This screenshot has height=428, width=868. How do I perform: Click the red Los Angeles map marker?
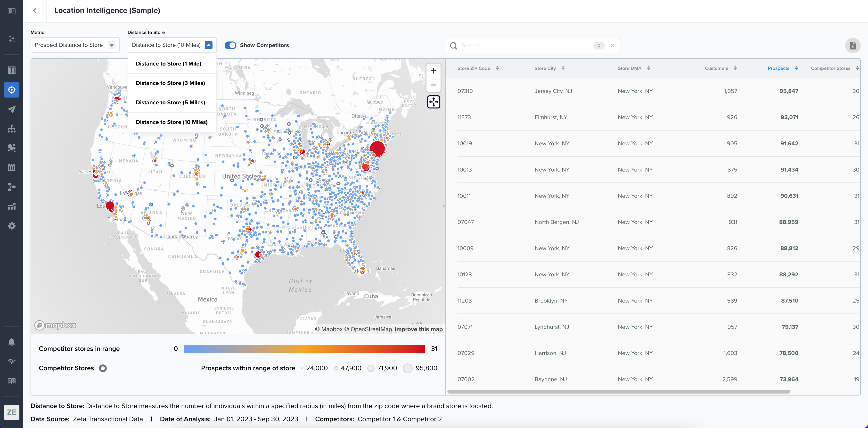point(110,206)
